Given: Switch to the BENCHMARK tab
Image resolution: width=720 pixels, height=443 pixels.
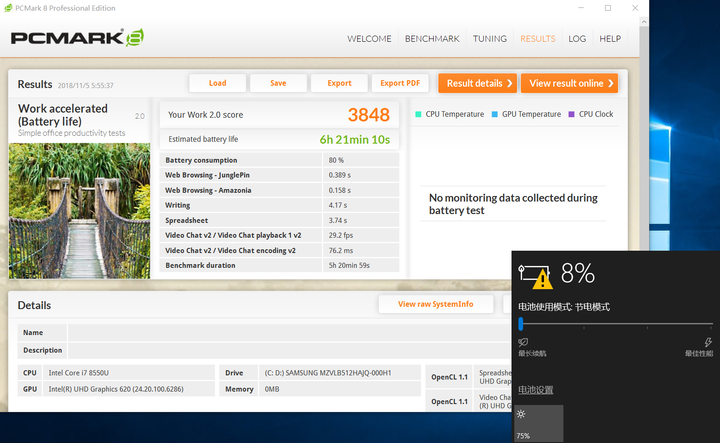Looking at the screenshot, I should pyautogui.click(x=432, y=39).
